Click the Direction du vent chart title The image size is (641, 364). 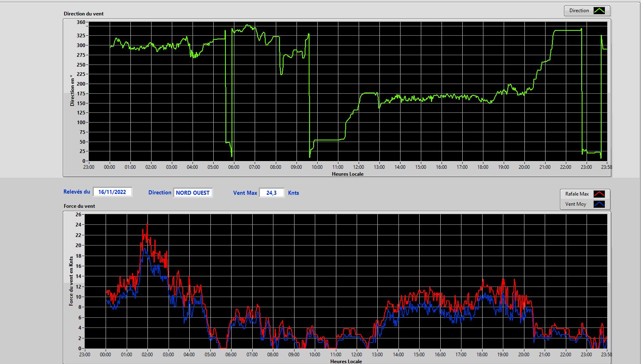pyautogui.click(x=84, y=13)
